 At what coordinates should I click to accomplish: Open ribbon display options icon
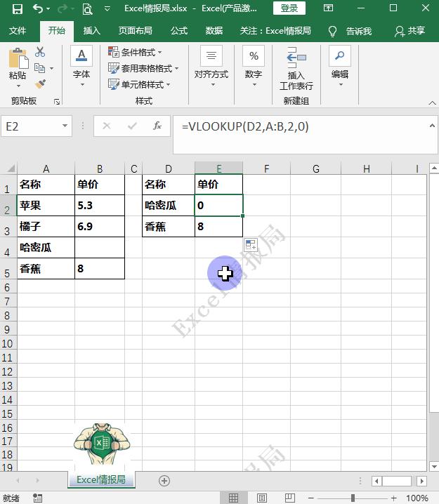[x=328, y=8]
